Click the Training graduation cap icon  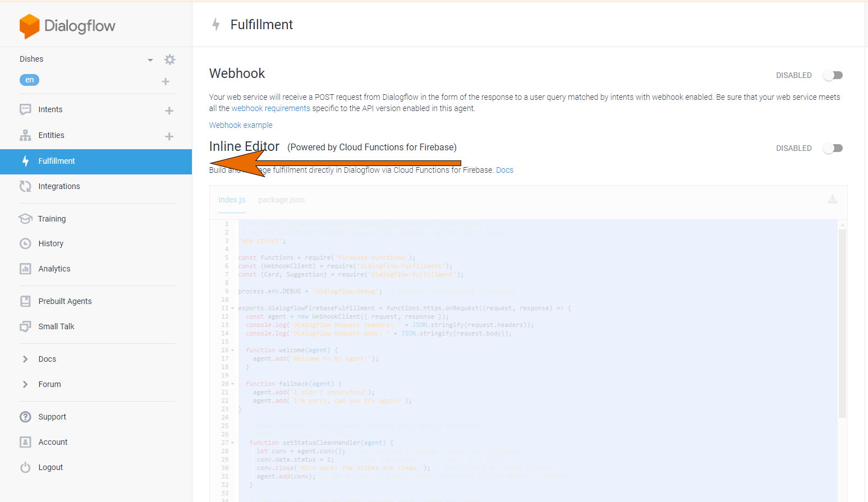click(x=25, y=219)
